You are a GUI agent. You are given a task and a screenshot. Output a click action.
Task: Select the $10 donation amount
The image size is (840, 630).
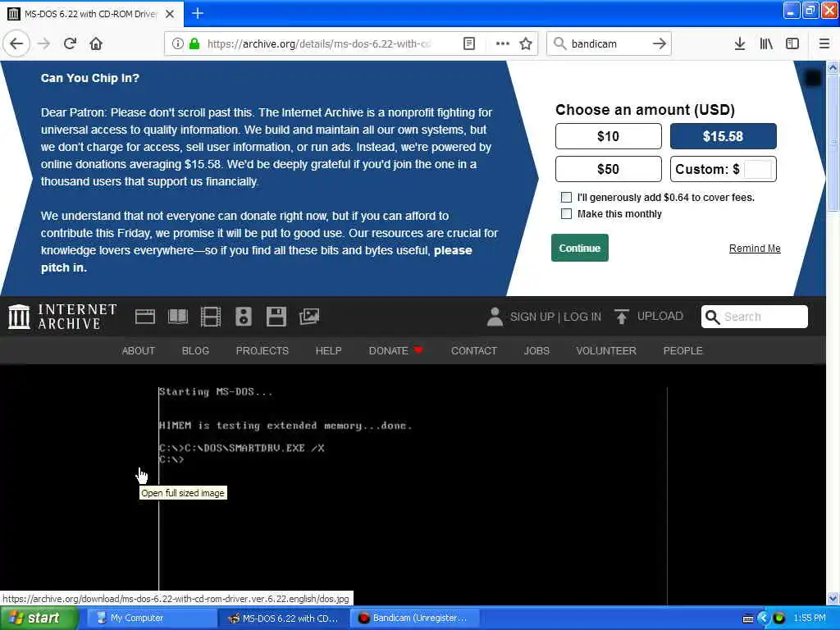click(608, 136)
